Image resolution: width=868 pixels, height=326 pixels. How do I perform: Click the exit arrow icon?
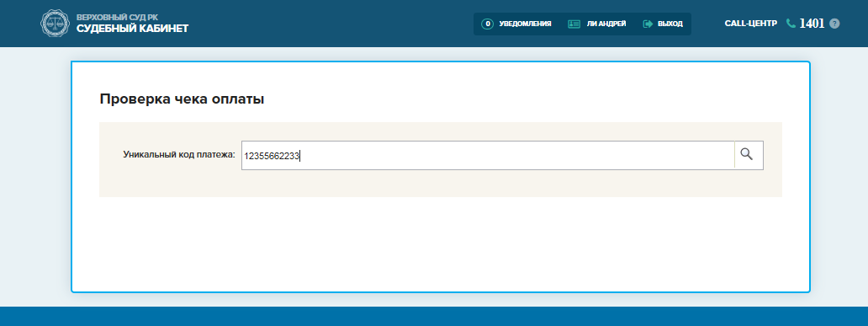click(648, 24)
